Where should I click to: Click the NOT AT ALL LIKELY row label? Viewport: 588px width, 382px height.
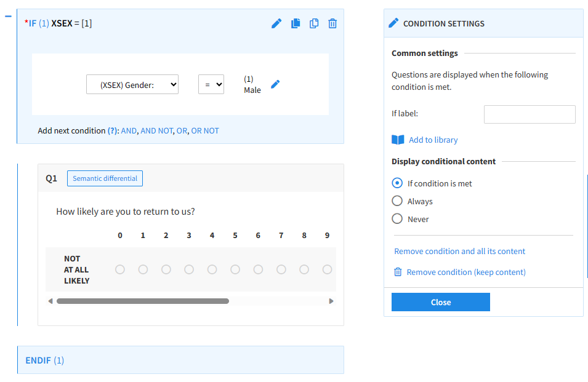click(x=76, y=269)
